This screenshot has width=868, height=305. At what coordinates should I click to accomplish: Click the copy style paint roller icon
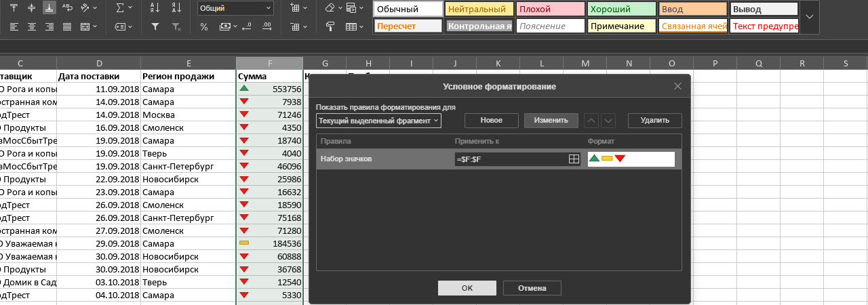coord(330,27)
